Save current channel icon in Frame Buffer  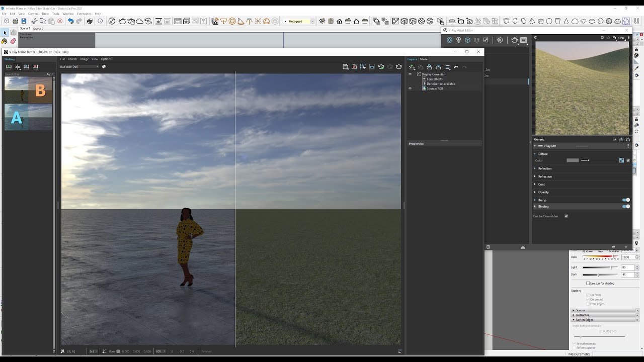click(x=346, y=66)
